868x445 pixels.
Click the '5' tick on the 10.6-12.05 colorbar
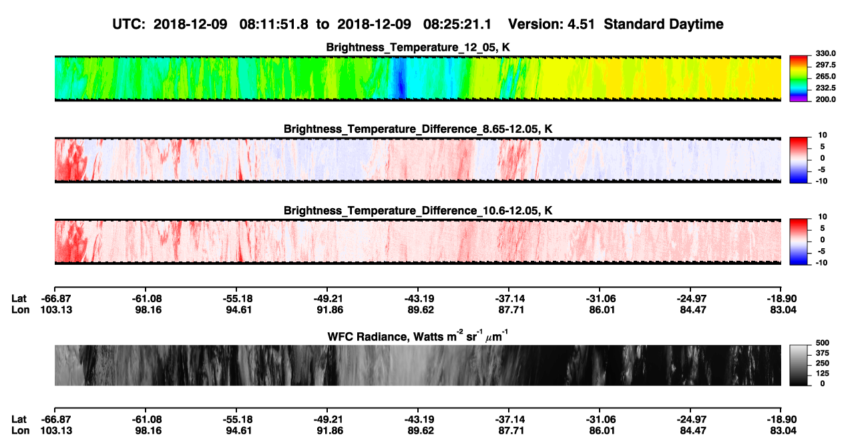(824, 228)
